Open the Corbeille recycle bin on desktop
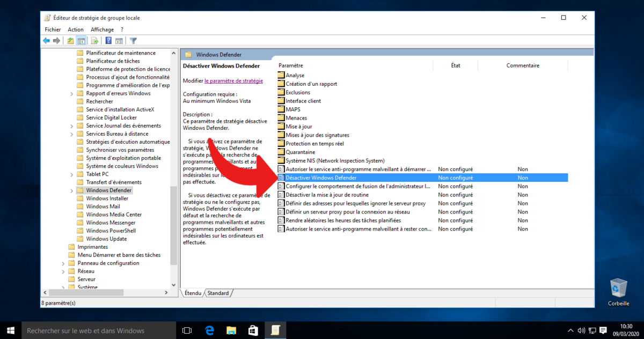The image size is (644, 339). (619, 292)
